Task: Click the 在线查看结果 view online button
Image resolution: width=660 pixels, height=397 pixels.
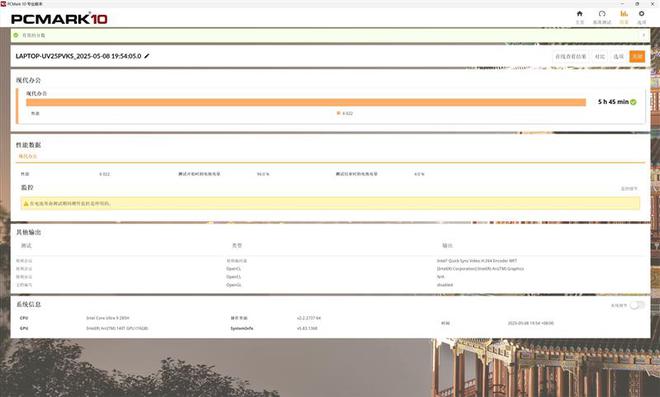Action: 570,56
